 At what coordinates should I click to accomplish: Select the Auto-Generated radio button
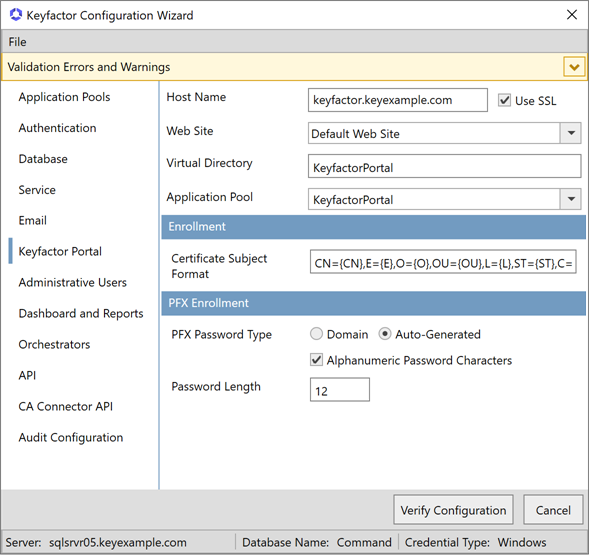385,334
